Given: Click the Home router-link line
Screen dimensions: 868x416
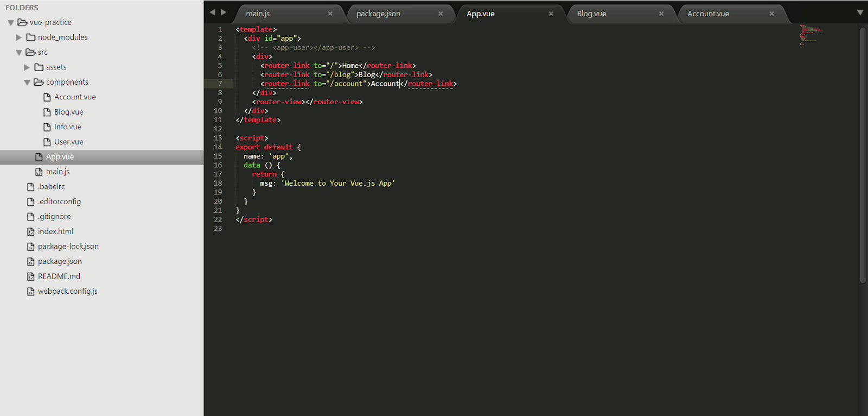Looking at the screenshot, I should click(338, 66).
